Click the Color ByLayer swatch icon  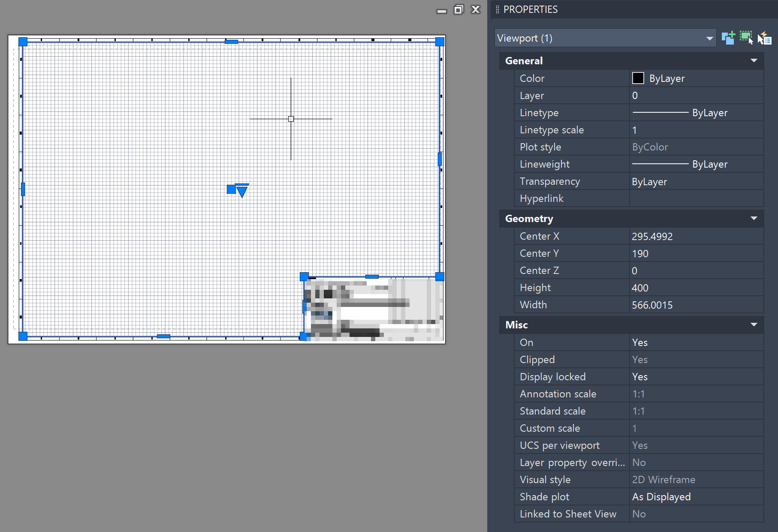(x=638, y=78)
